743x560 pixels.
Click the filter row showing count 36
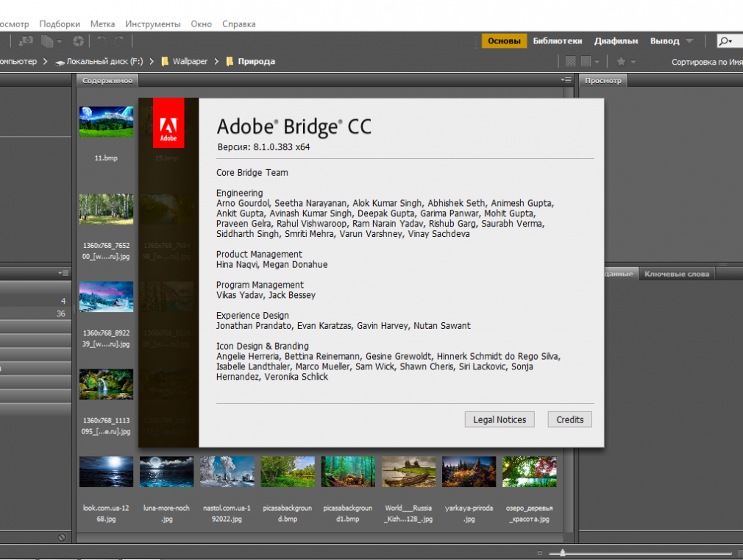35,313
